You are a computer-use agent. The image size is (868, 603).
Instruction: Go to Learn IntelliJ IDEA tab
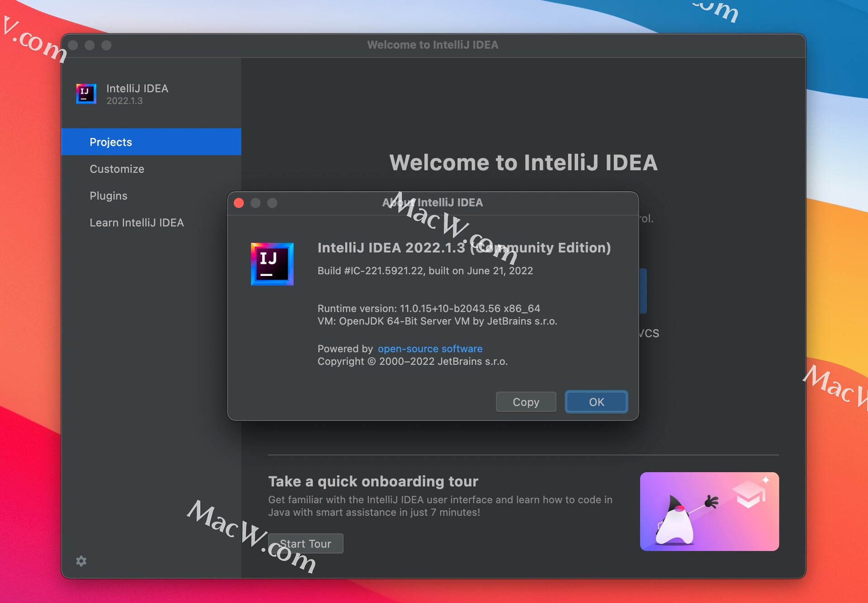click(x=151, y=223)
